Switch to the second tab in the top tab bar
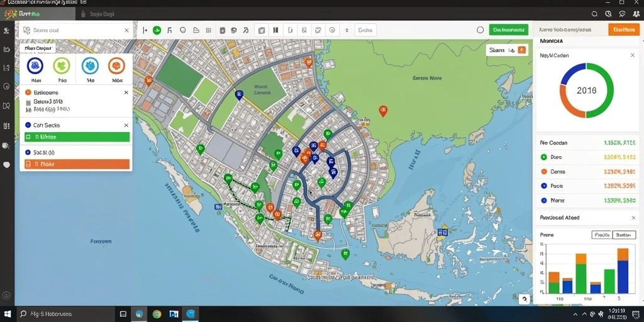This screenshot has height=322, width=644. pos(99,14)
